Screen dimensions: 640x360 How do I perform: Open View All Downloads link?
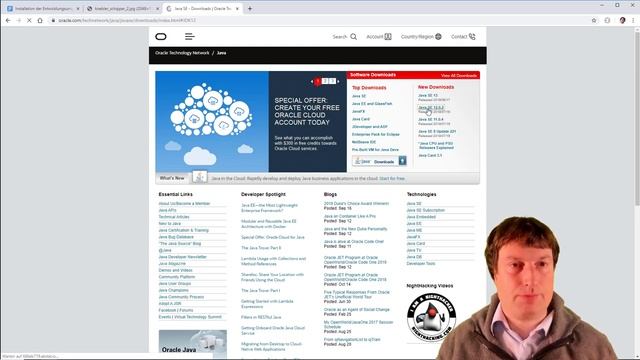tap(459, 76)
